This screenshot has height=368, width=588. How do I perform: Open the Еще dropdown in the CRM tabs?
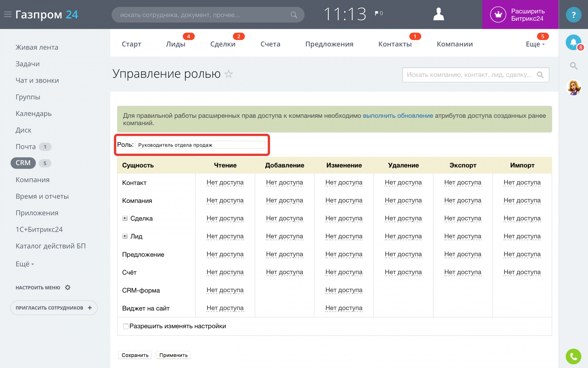pyautogui.click(x=535, y=44)
